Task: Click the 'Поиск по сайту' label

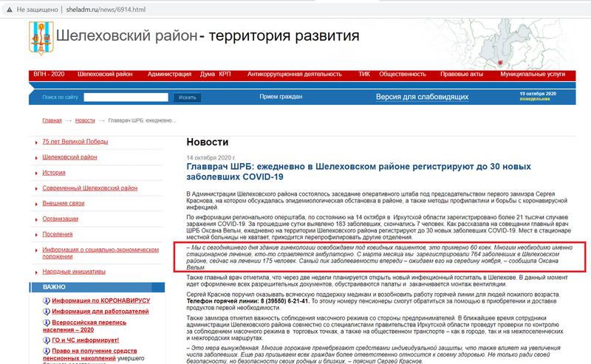Action: pos(61,97)
